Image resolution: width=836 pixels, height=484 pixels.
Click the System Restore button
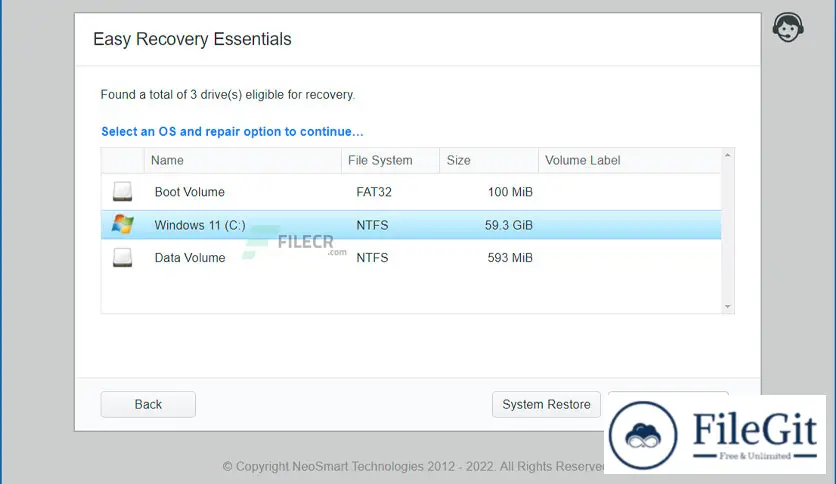546,405
